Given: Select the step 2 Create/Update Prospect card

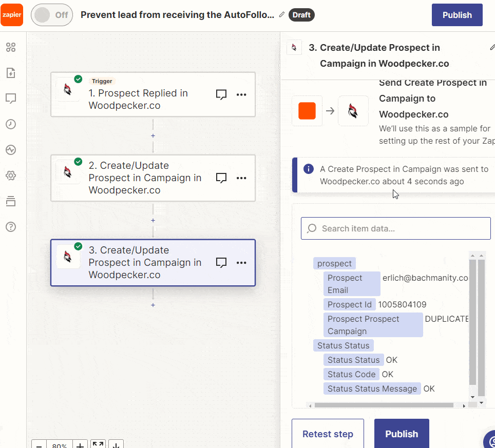Looking at the screenshot, I should coord(153,178).
